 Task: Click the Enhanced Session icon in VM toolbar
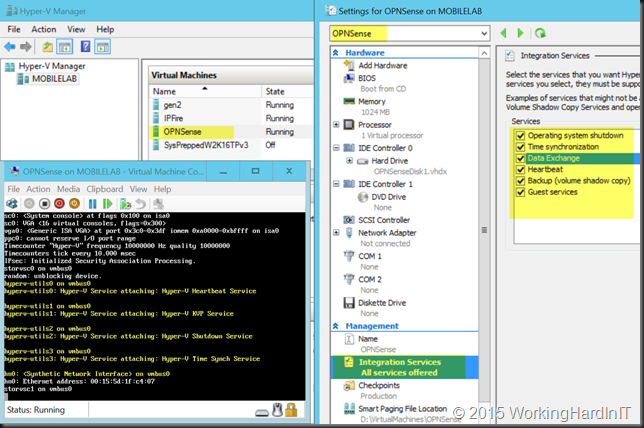point(158,203)
